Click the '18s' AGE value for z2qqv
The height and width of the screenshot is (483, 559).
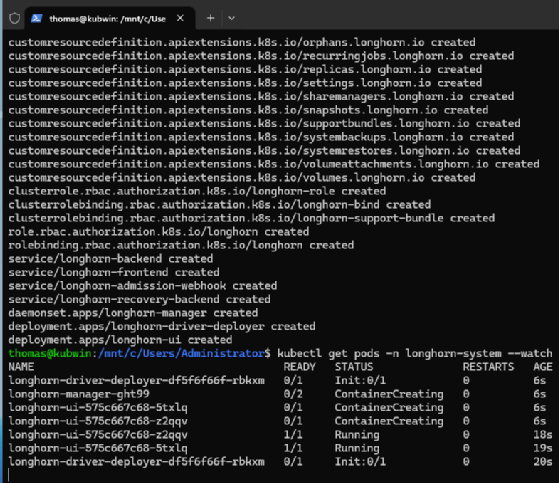point(543,435)
